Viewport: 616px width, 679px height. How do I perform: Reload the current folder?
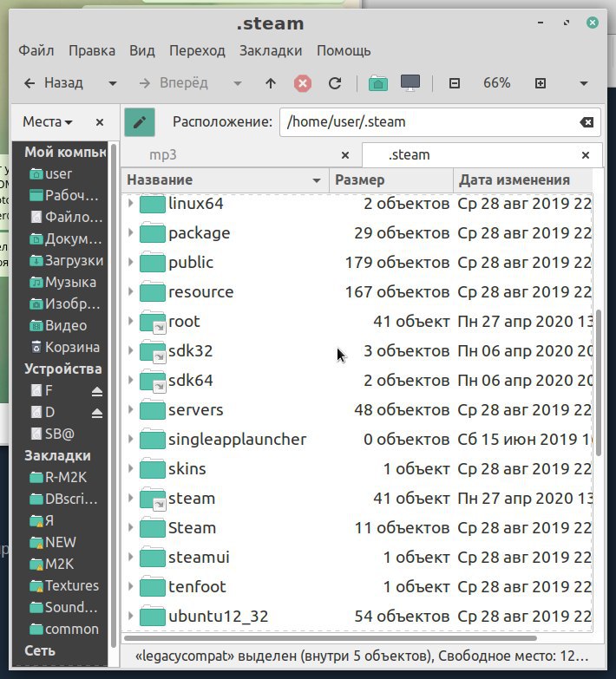click(335, 83)
